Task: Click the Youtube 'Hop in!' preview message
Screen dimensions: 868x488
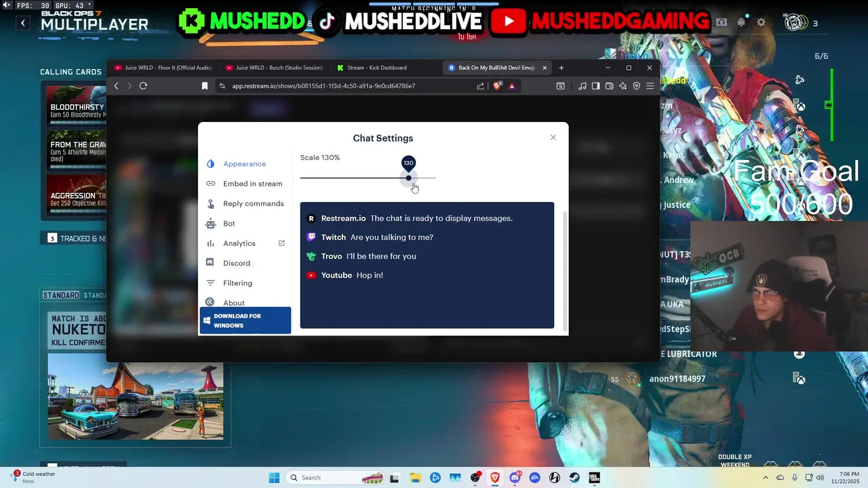Action: tap(345, 275)
